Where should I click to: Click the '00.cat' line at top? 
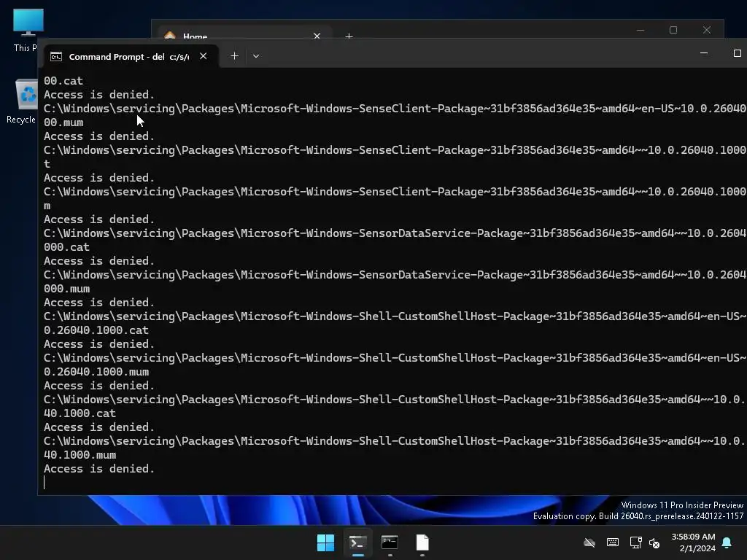[x=63, y=81]
